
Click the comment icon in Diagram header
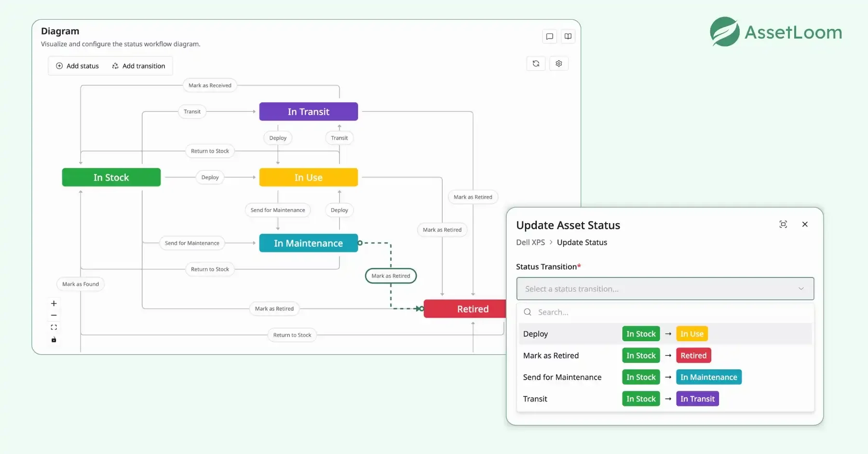coord(549,37)
